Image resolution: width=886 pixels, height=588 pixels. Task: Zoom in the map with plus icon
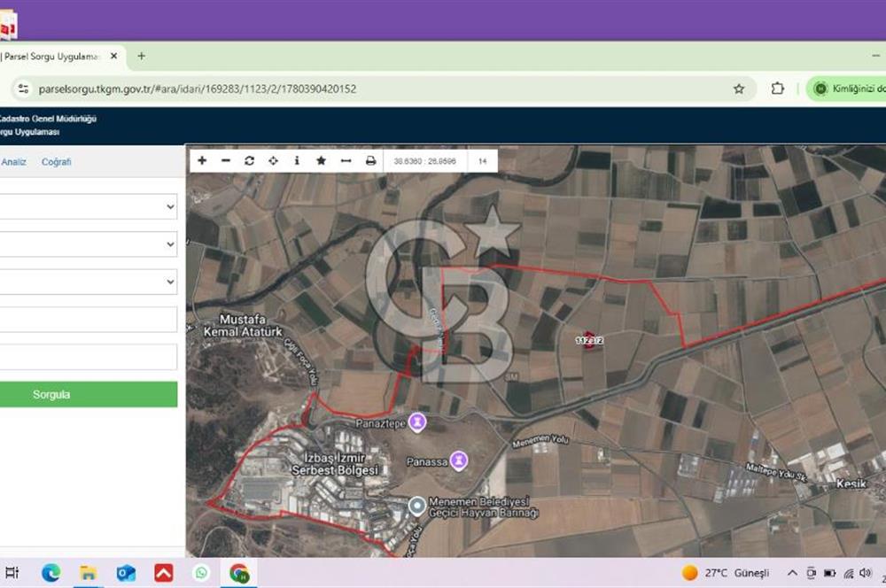click(202, 161)
